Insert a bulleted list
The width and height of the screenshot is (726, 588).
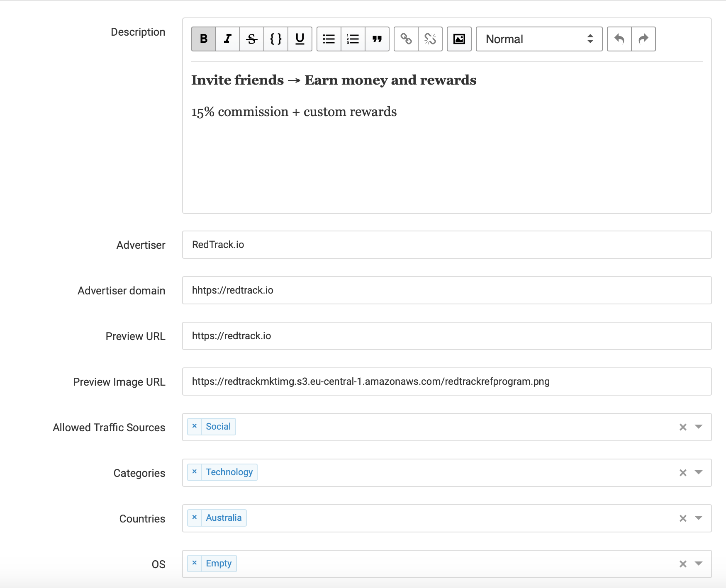(x=329, y=39)
